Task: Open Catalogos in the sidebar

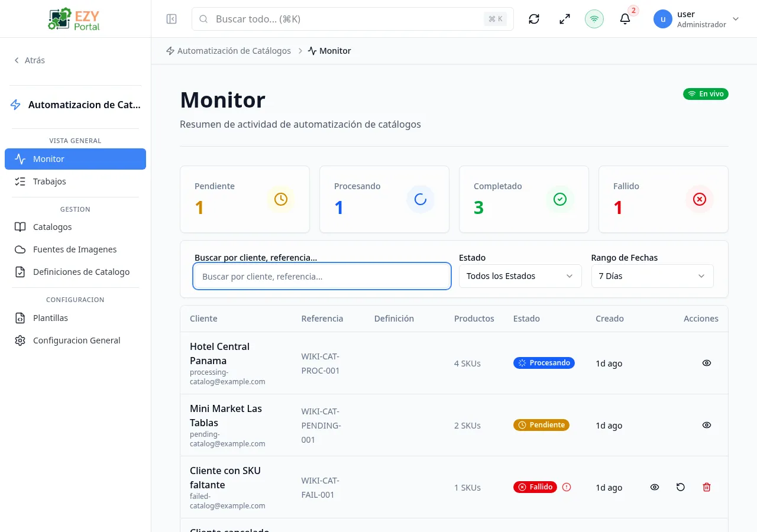Action: coord(75,227)
